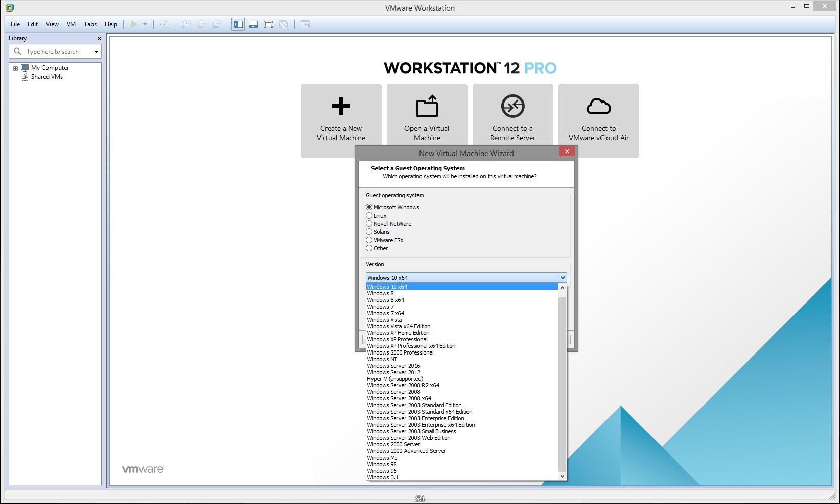Select the VMware ESX radio button

[369, 240]
